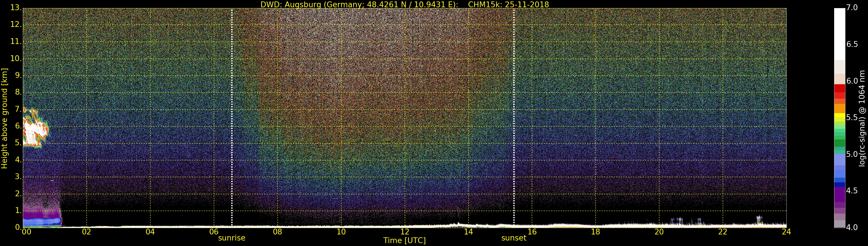Click the y-axis tick label '11.'
The image size is (868, 246).
(x=16, y=42)
